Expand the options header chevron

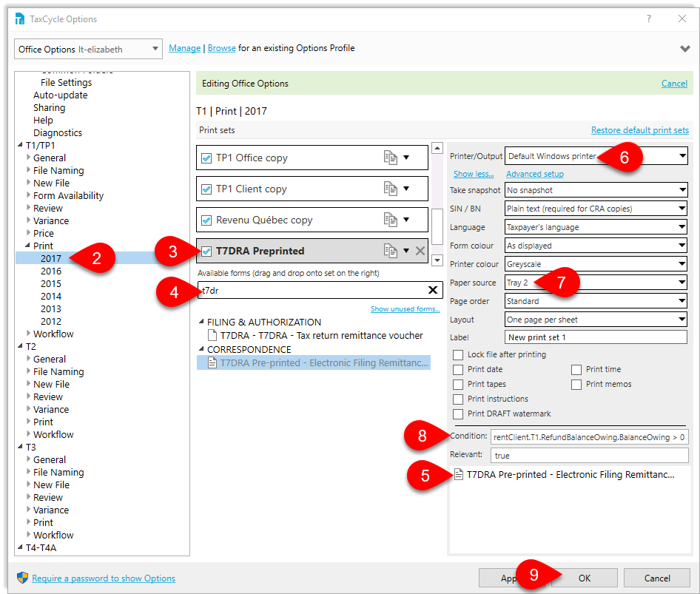click(684, 48)
